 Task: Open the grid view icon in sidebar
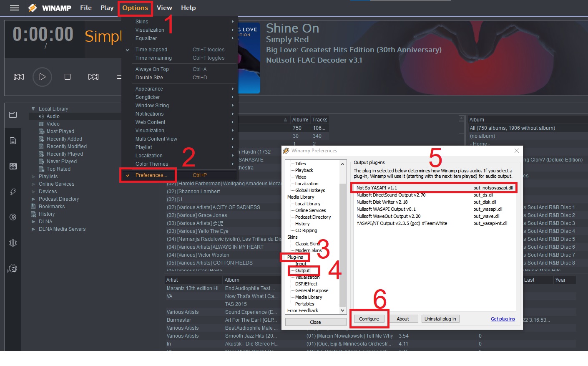pyautogui.click(x=13, y=166)
